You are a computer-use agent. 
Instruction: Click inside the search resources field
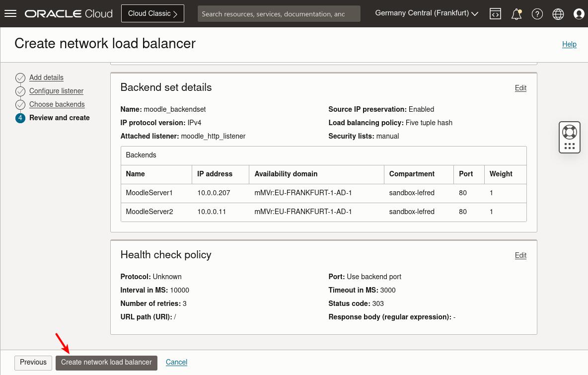tap(278, 13)
